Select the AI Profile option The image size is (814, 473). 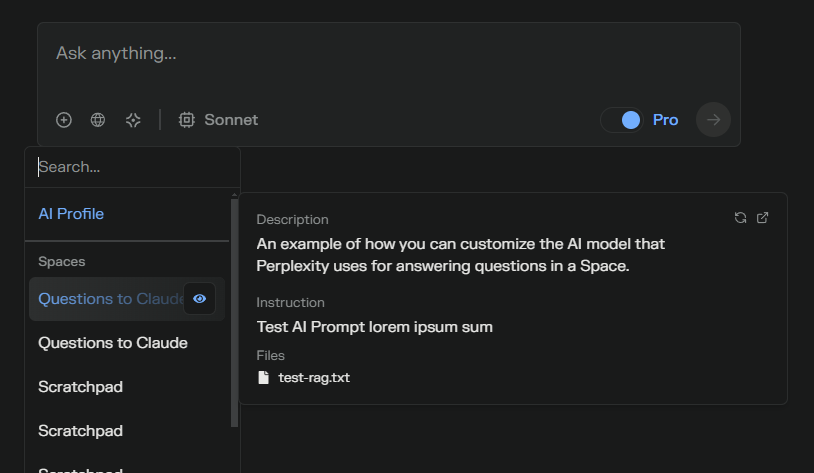tap(71, 214)
